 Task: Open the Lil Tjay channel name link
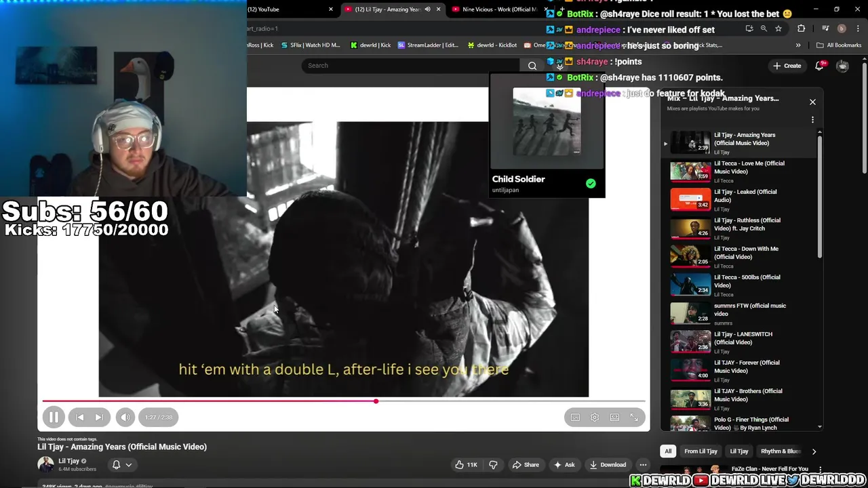pyautogui.click(x=68, y=461)
